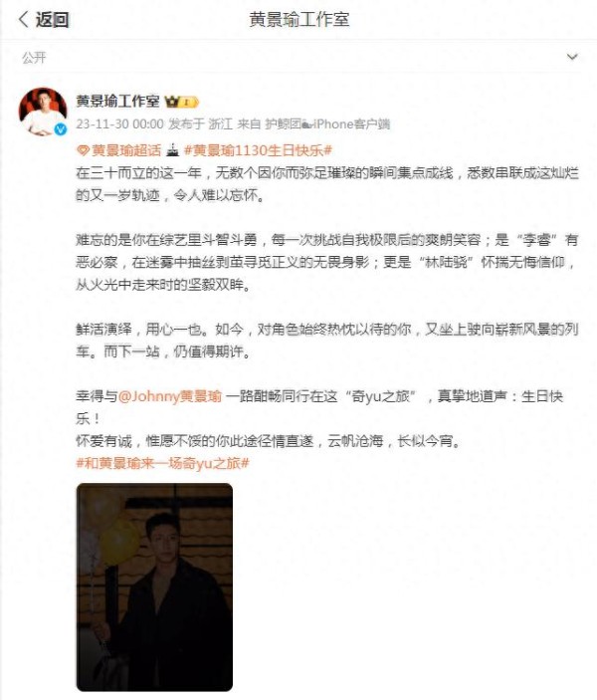Image resolution: width=597 pixels, height=700 pixels.
Task: Open 黄景瑜工作室 profile avatar
Action: [x=43, y=112]
